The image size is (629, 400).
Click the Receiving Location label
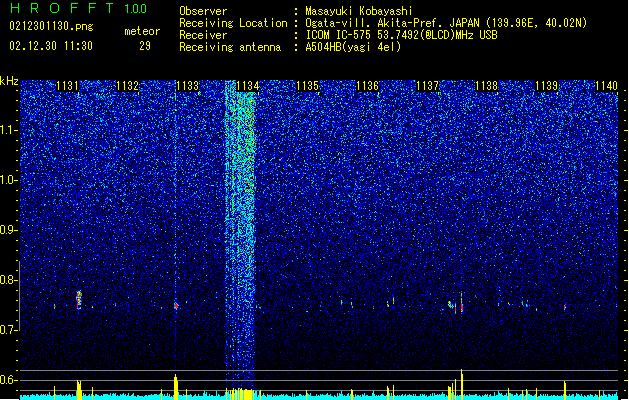pos(233,23)
